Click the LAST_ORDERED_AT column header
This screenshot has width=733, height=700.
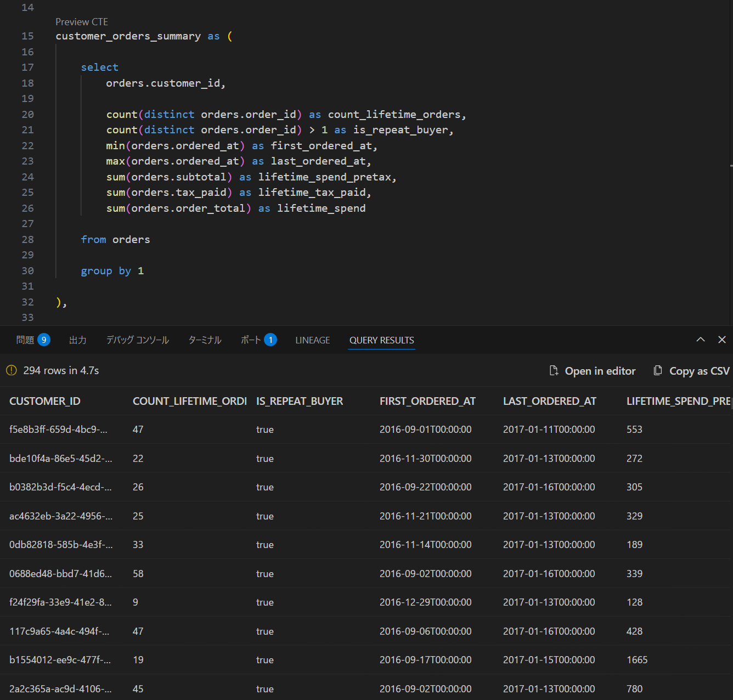(550, 401)
